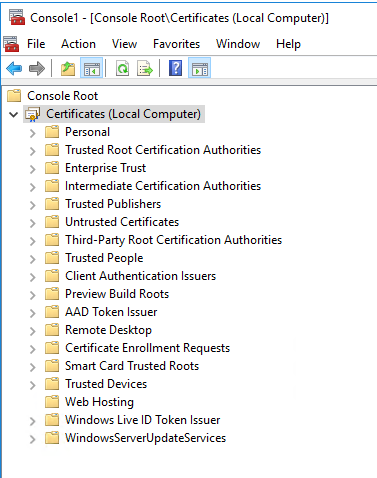Expand the Trusted People node
Screen dimensions: 377x478
coord(32,259)
